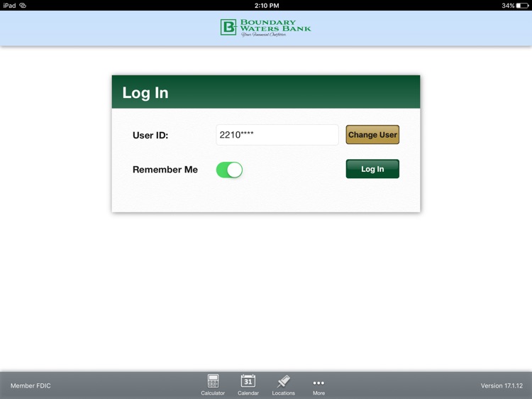532x399 pixels.
Task: Click the Remember Me label
Action: [165, 170]
